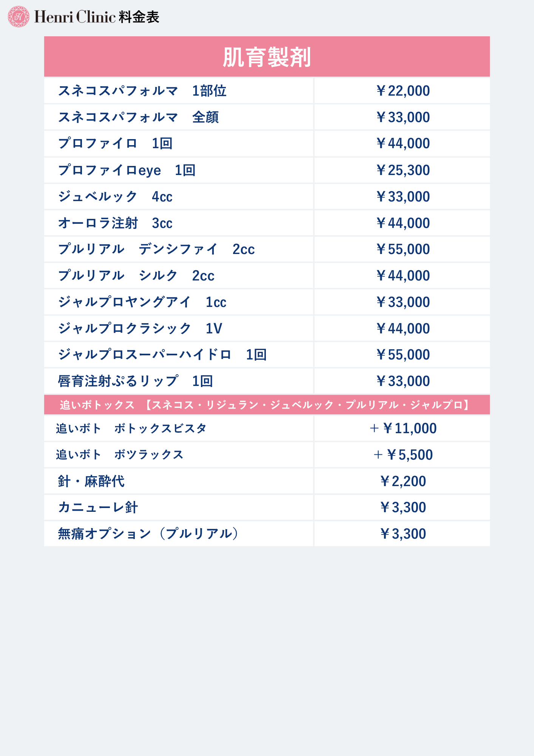The width and height of the screenshot is (534, 756).
Task: Click the プロファイロ 1回 row label
Action: click(115, 144)
